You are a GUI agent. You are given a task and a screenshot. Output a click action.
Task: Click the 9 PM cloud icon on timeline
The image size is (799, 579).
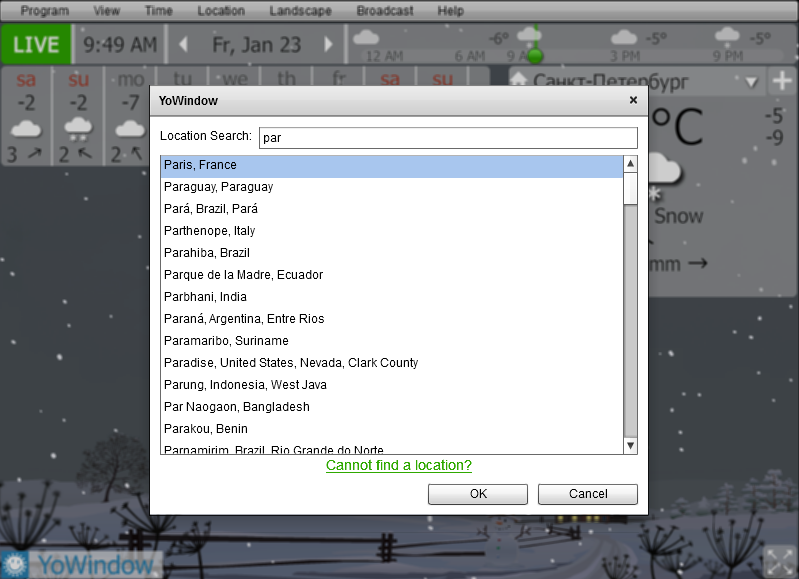pyautogui.click(x=727, y=35)
